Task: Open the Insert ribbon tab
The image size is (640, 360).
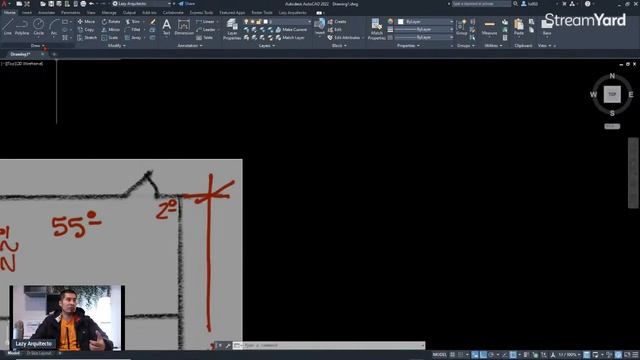Action: pyautogui.click(x=27, y=13)
